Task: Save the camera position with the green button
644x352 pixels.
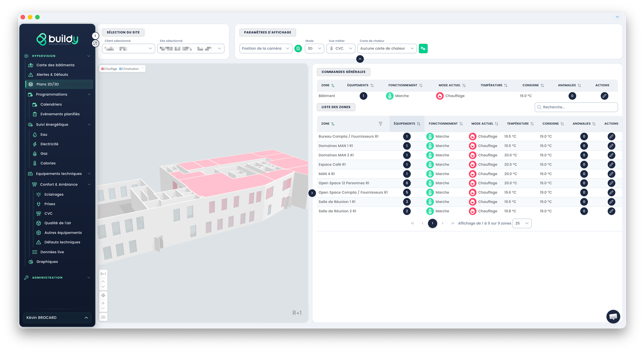Action: click(298, 48)
